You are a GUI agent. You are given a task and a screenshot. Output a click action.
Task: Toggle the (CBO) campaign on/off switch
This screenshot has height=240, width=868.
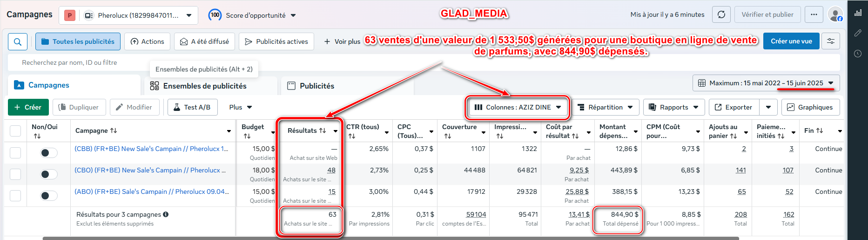coord(48,174)
